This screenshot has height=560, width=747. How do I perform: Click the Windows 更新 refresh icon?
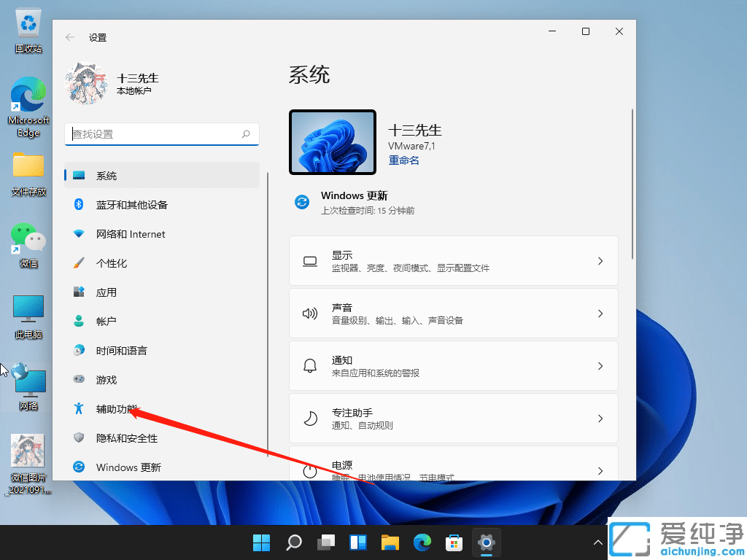(x=79, y=467)
